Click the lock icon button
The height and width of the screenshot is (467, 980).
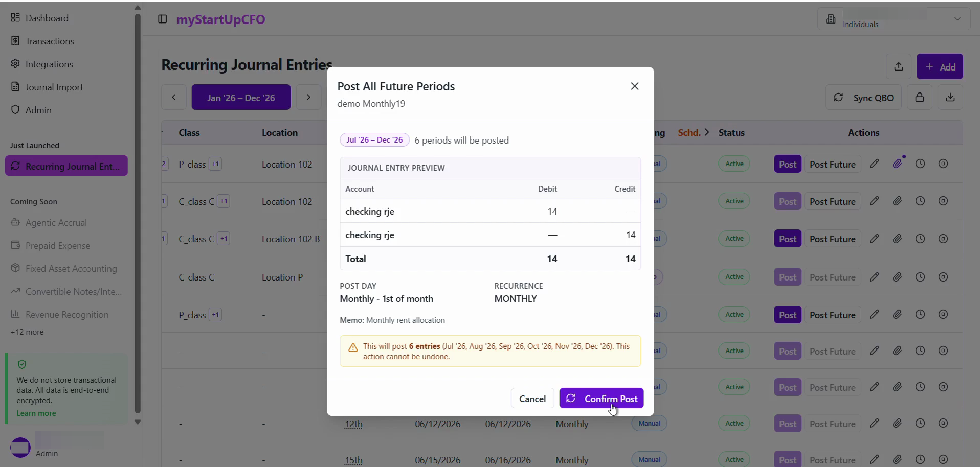(920, 97)
